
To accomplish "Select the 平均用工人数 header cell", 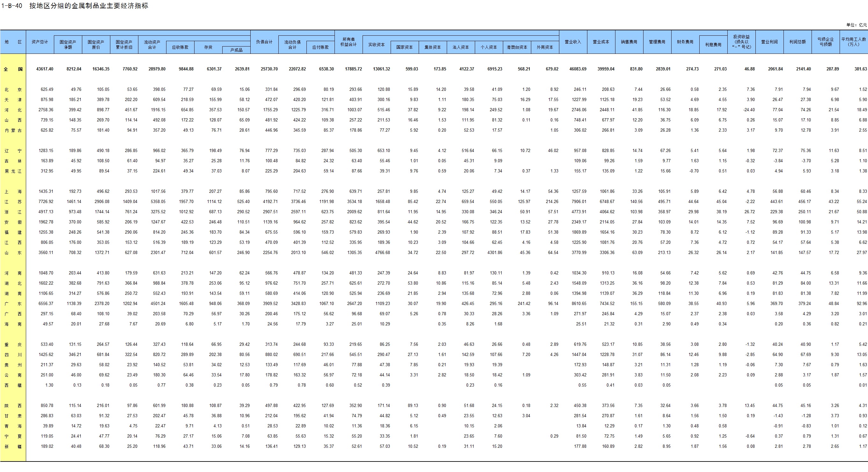I will [x=853, y=42].
